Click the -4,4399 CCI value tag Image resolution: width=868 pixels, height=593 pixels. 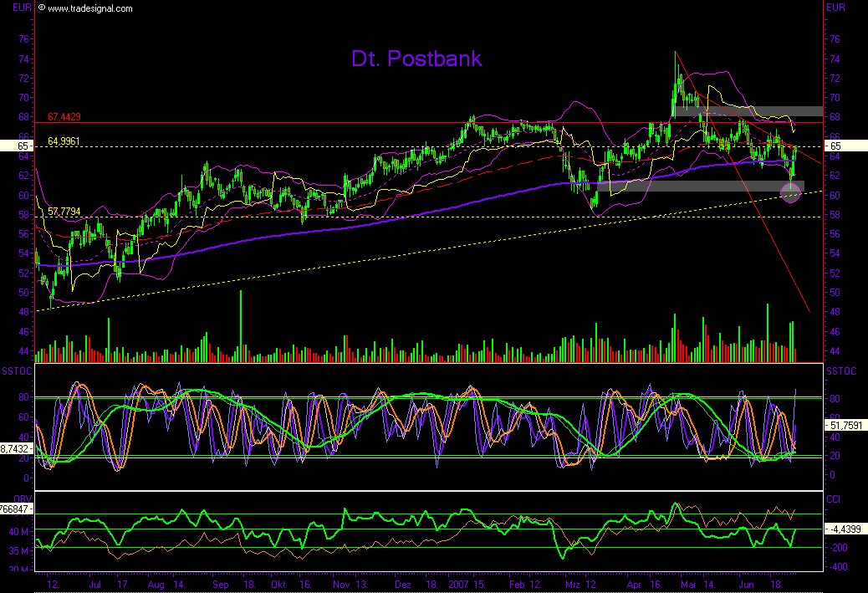[x=846, y=529]
